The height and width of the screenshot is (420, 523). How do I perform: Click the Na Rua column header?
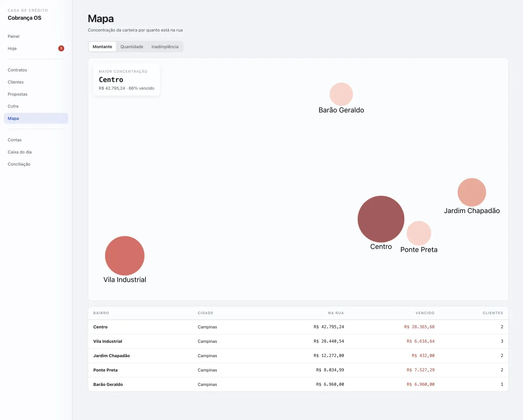point(336,313)
